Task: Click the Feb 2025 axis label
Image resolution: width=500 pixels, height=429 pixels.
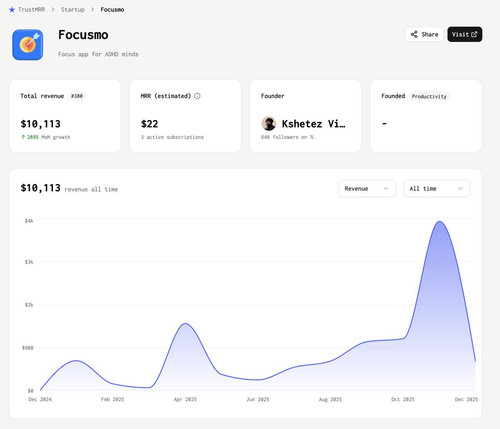Action: pos(113,399)
